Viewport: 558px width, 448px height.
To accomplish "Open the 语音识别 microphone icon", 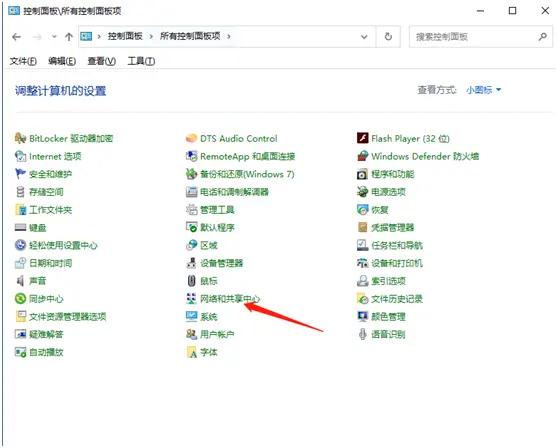I will (x=362, y=334).
